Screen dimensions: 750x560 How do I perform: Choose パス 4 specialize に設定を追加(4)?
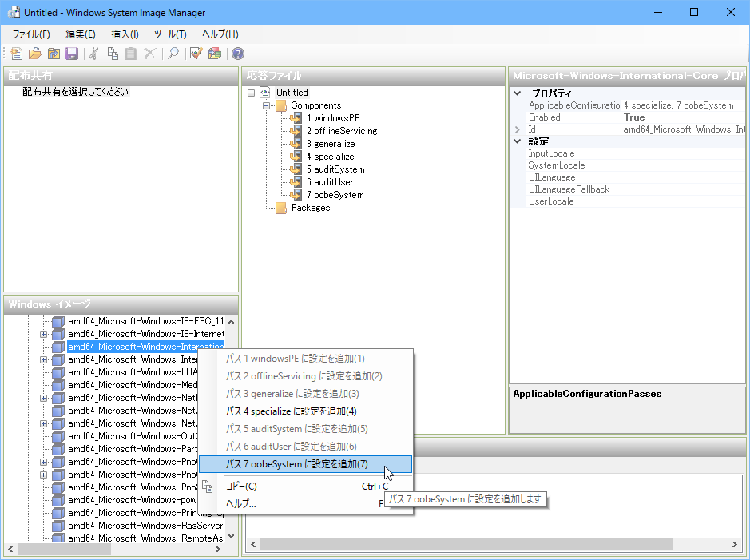pos(305,411)
